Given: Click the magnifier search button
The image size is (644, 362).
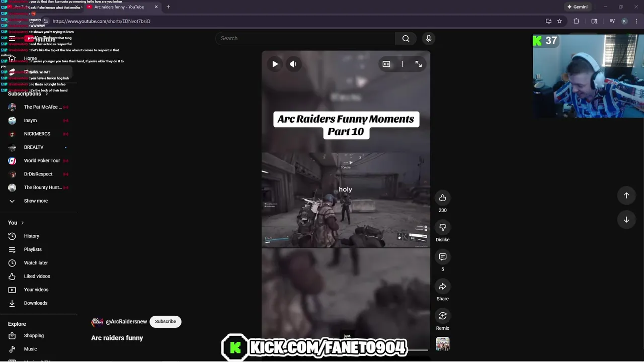Looking at the screenshot, I should [x=406, y=39].
